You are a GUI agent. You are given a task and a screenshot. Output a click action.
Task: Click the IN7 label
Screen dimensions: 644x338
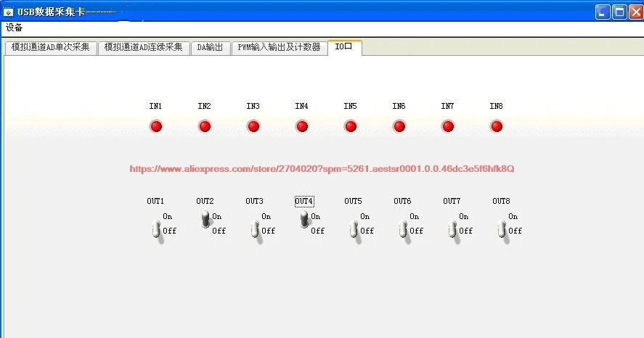pyautogui.click(x=448, y=106)
